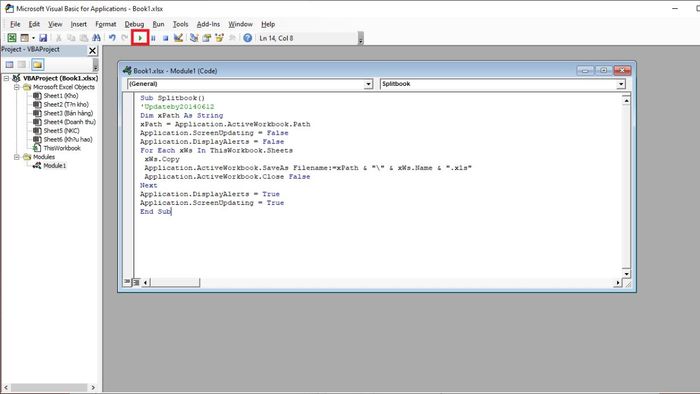The image size is (700, 394).
Task: Click the View Microsoft Excel icon
Action: tap(12, 38)
